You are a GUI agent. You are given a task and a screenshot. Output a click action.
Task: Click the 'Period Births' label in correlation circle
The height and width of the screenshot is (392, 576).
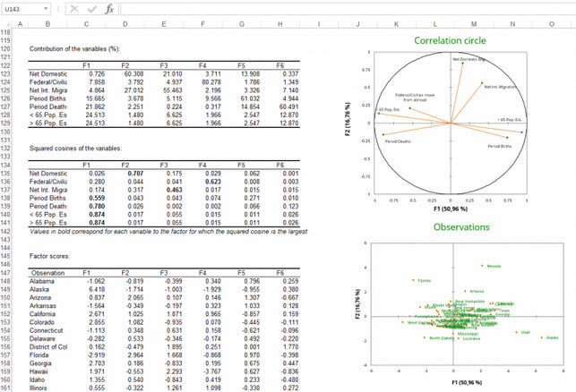[x=500, y=145]
